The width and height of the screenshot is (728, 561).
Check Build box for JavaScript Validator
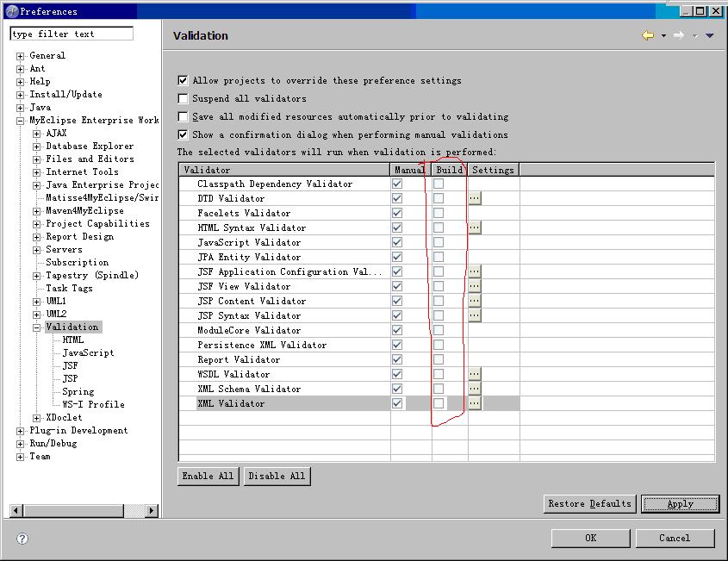[439, 242]
